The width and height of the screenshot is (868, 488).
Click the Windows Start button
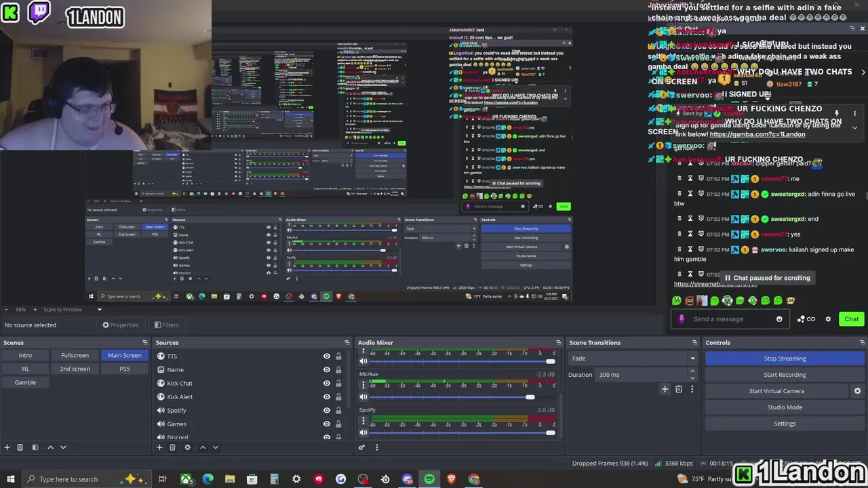point(11,479)
